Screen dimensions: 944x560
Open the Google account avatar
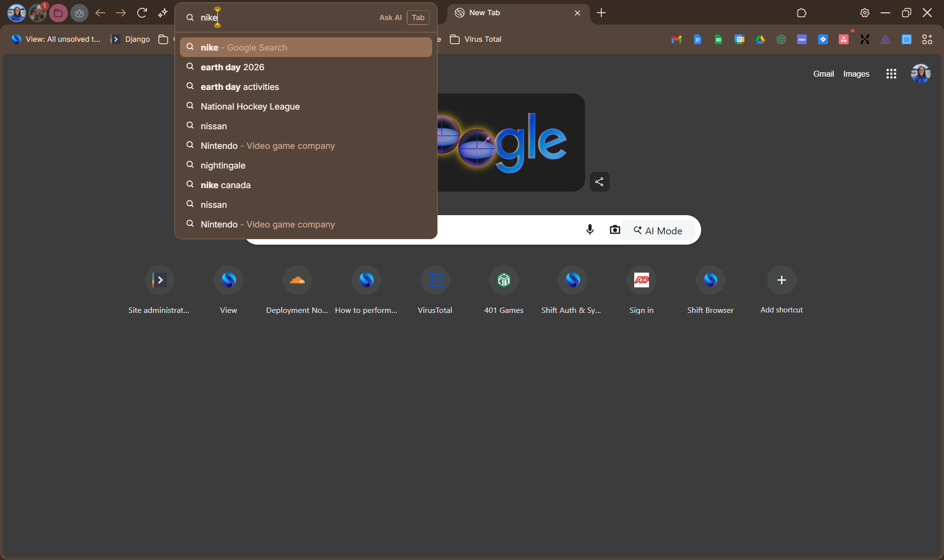coord(921,74)
